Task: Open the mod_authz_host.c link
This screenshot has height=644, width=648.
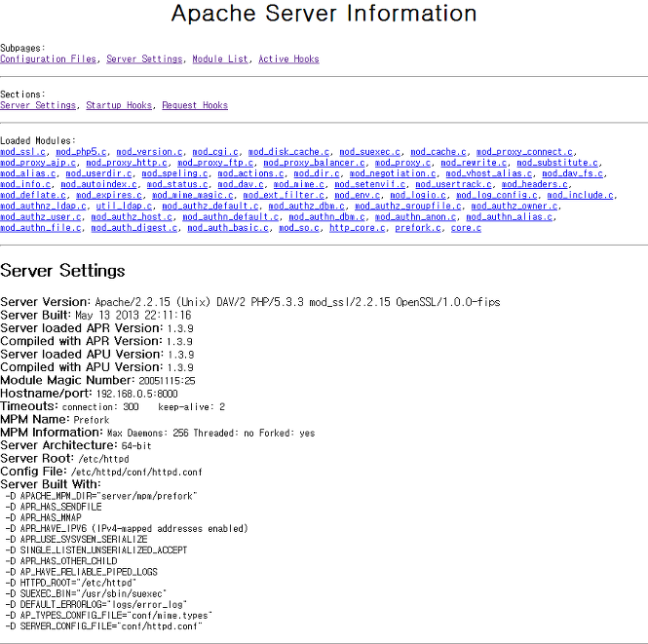Action: point(132,216)
